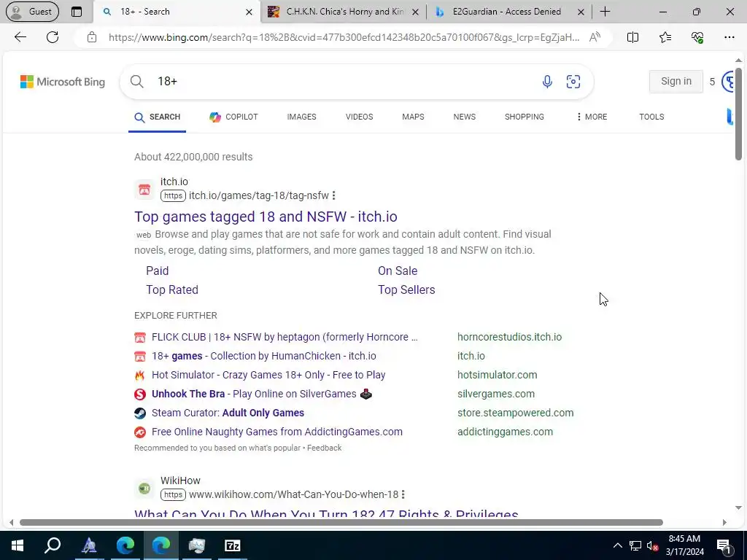
Task: Open the tab actions menu icon
Action: pos(76,12)
